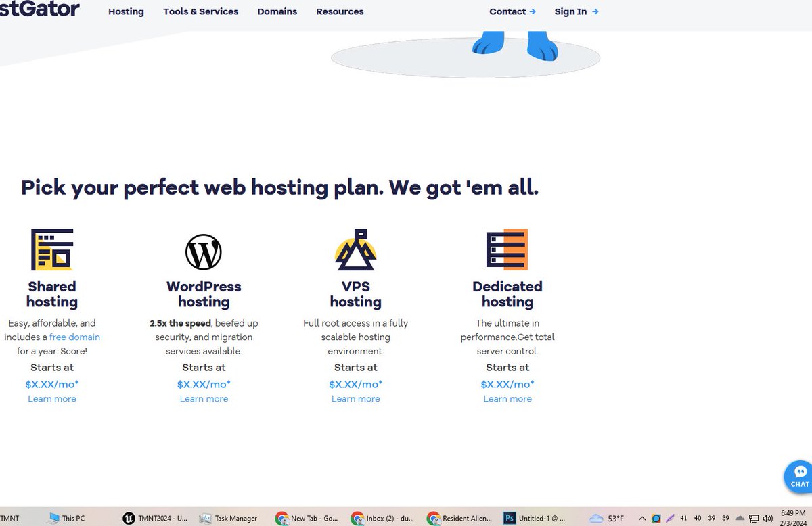Switch to Photoshop Untitled-1 window
The height and width of the screenshot is (526, 812).
pyautogui.click(x=535, y=519)
